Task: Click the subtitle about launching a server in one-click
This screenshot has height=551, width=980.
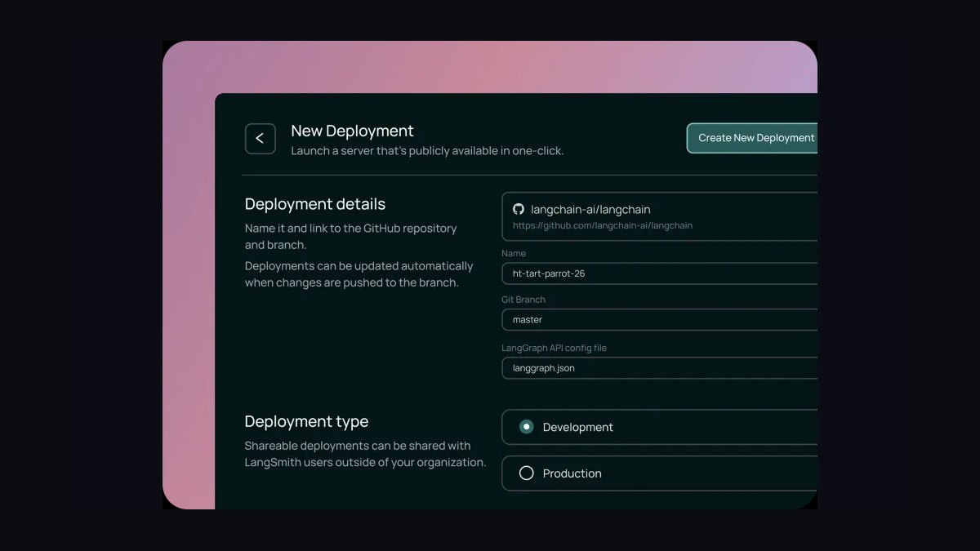Action: (427, 151)
